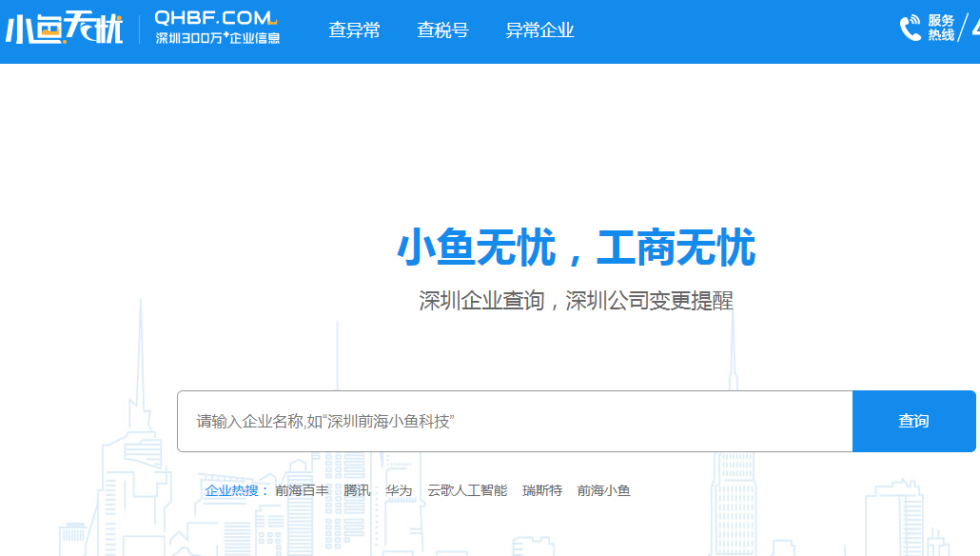980x556 pixels.
Task: Open the 查异常 navigation menu item
Action: click(353, 30)
